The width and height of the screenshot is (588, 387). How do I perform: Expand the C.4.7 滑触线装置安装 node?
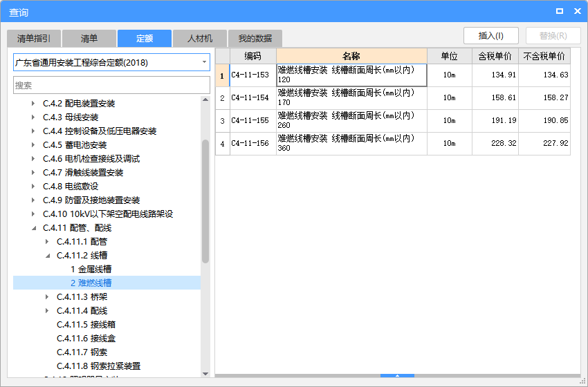(33, 172)
